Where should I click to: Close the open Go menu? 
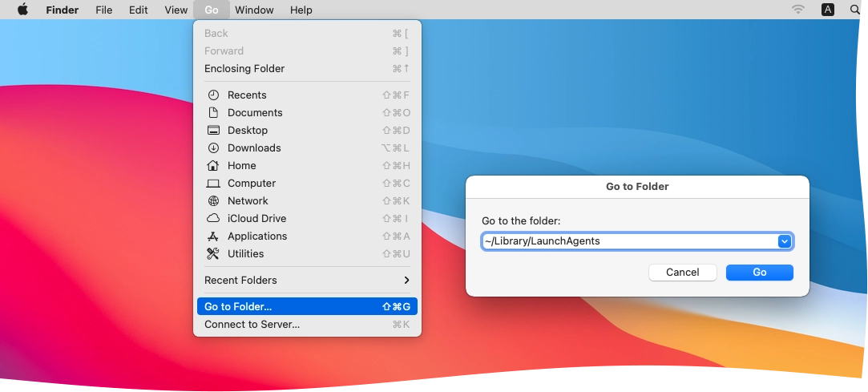[212, 10]
